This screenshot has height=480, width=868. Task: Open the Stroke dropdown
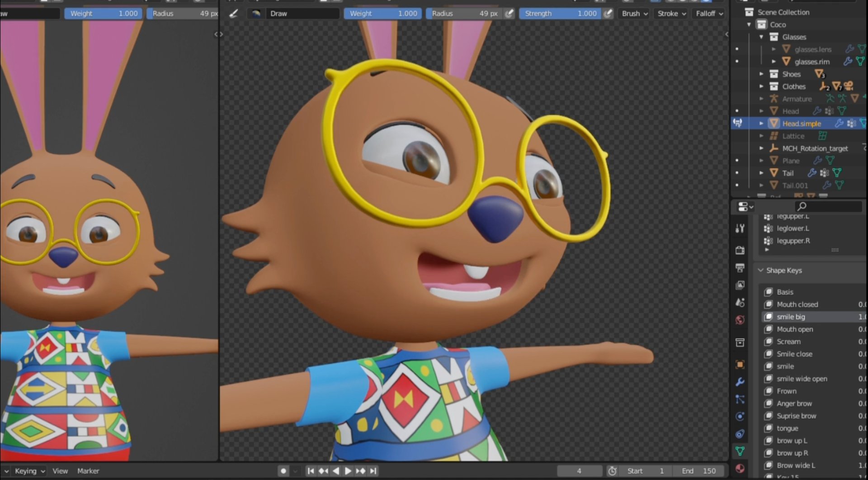pos(671,14)
